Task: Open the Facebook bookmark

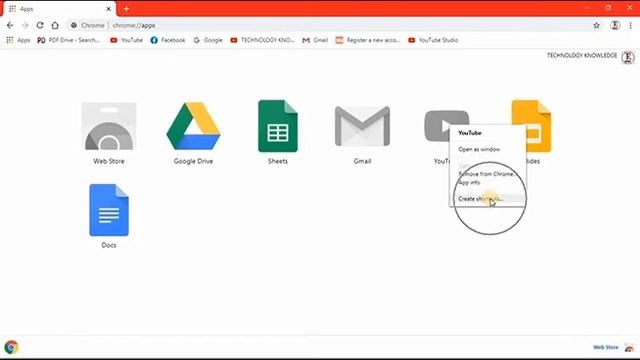Action: [x=168, y=40]
